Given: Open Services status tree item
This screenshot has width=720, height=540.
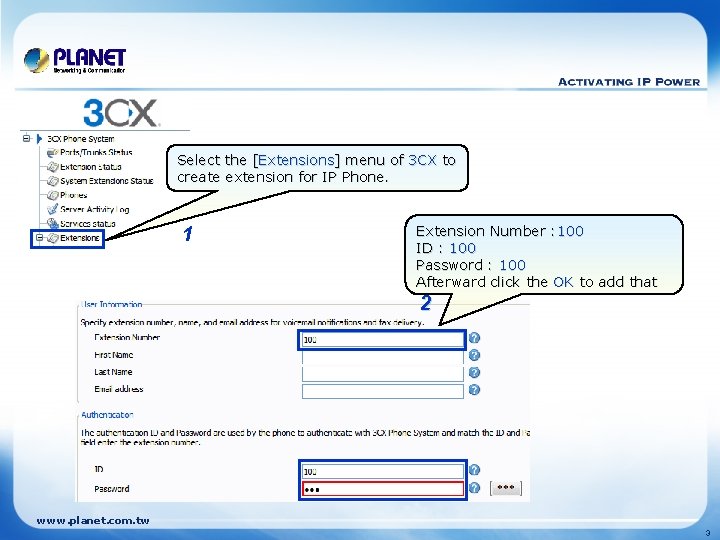Looking at the screenshot, I should [x=88, y=224].
